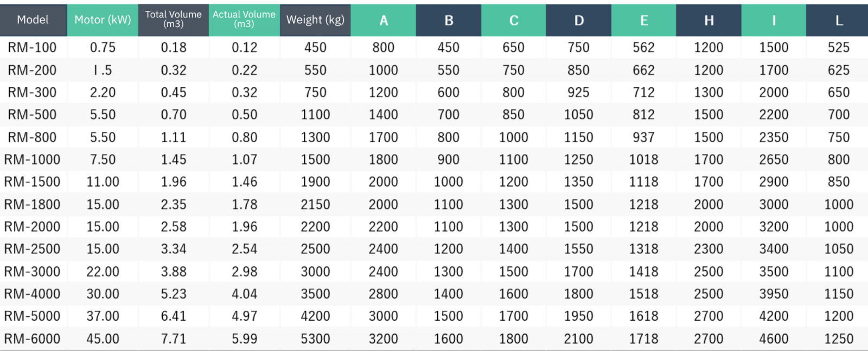Select the RM-300 model row label
The image size is (868, 351).
point(32,93)
